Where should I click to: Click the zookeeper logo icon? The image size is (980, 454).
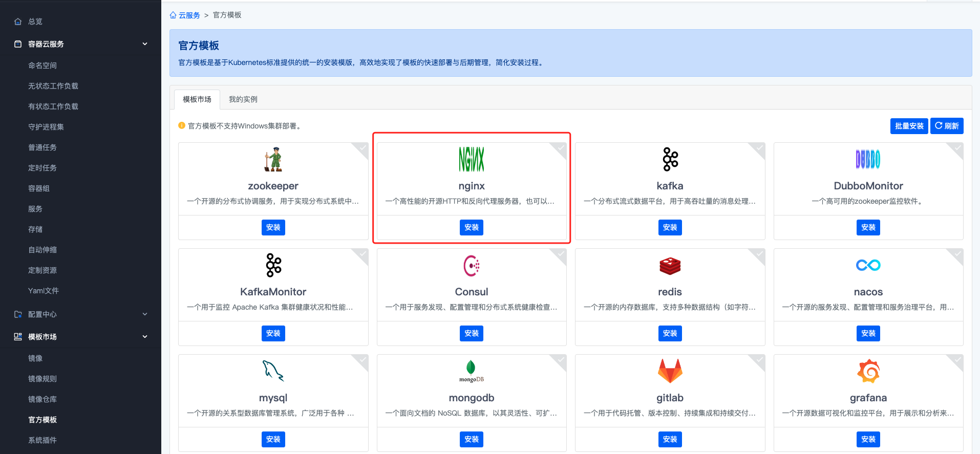tap(273, 159)
